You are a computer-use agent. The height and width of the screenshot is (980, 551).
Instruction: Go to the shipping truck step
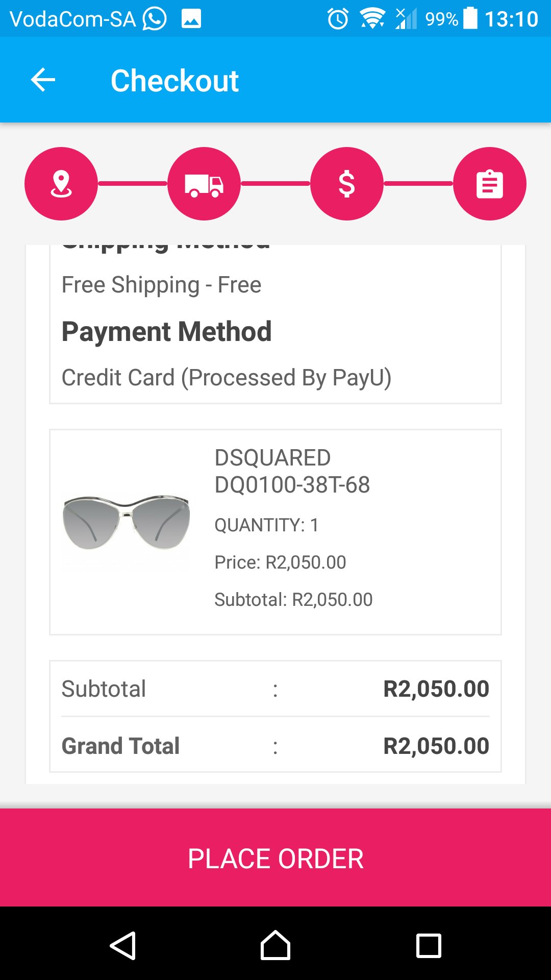(x=204, y=184)
